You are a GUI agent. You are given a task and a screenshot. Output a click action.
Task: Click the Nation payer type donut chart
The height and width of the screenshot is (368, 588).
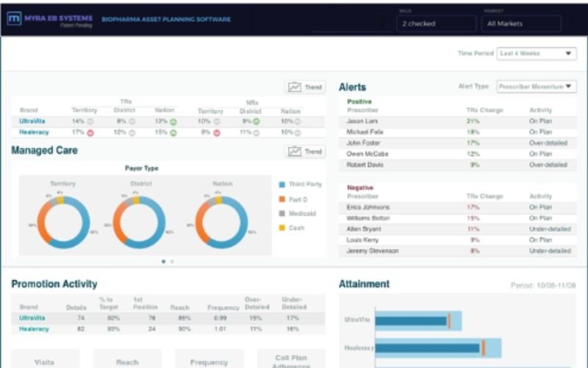tap(222, 222)
